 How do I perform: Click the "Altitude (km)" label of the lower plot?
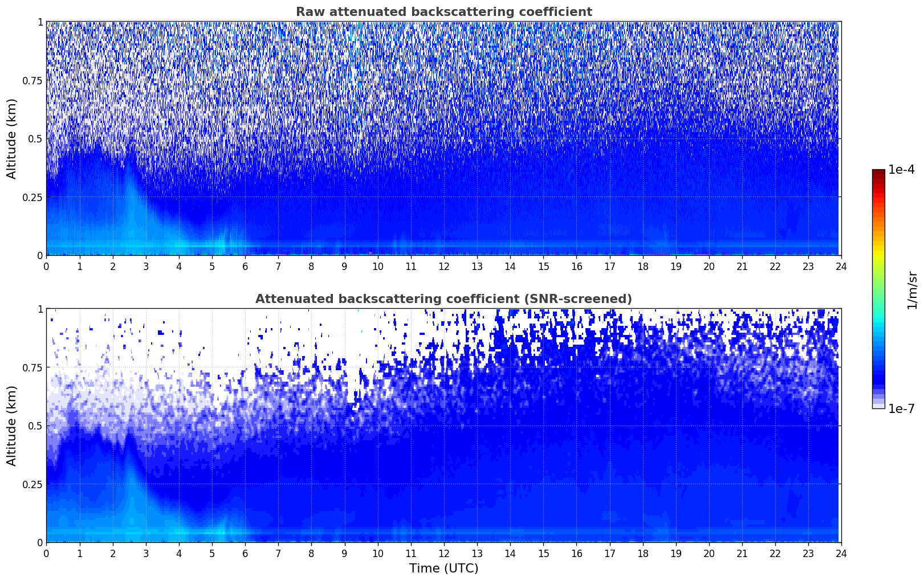(12, 425)
